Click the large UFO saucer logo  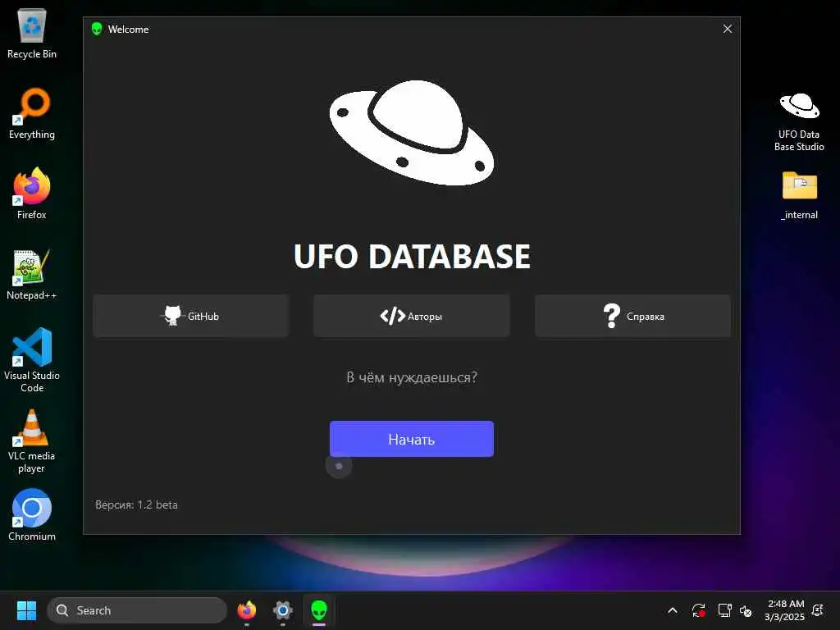coord(412,133)
